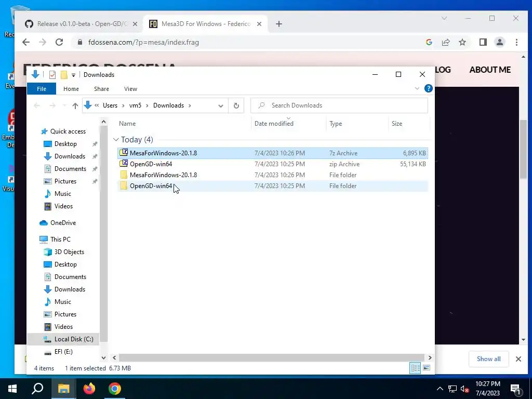Image resolution: width=532 pixels, height=399 pixels.
Task: Click the horizontal scrollbar in file list
Action: pos(271,357)
